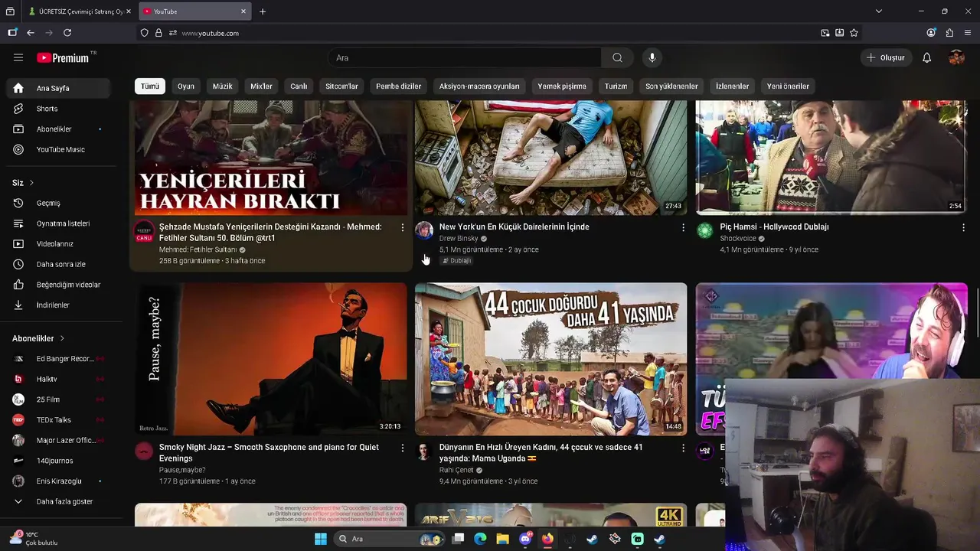Open Ruhi Çenet channel avatar
Image resolution: width=980 pixels, height=551 pixels.
coord(424,451)
